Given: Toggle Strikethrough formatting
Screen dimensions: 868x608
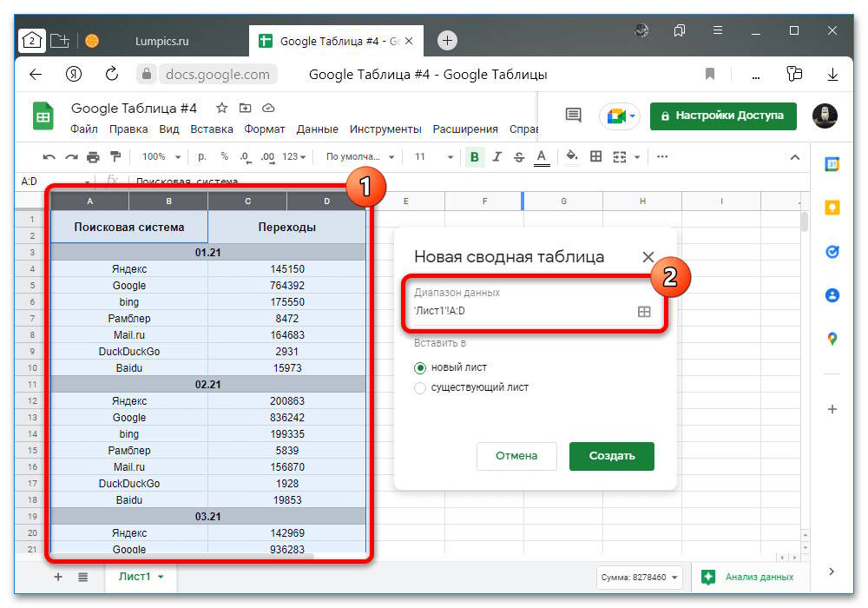Looking at the screenshot, I should (x=519, y=156).
